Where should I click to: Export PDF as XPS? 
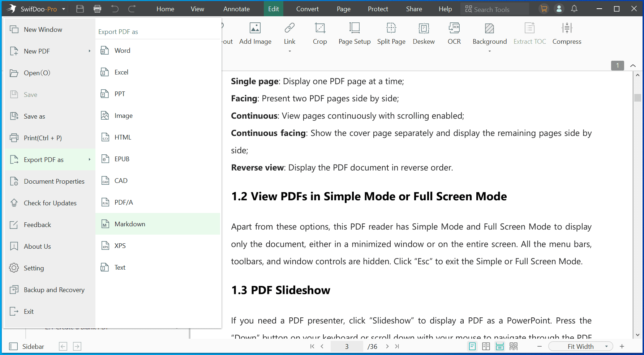point(158,246)
